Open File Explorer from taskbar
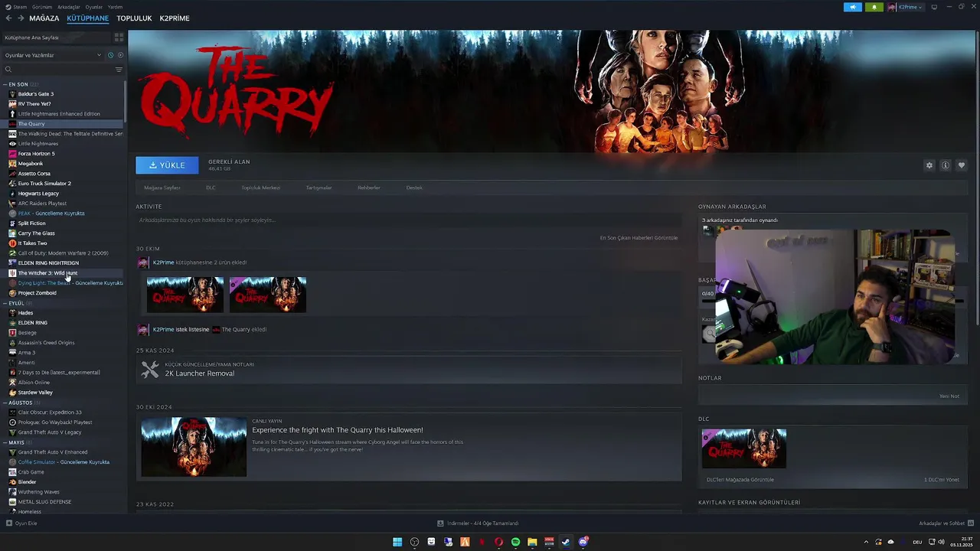 (532, 542)
